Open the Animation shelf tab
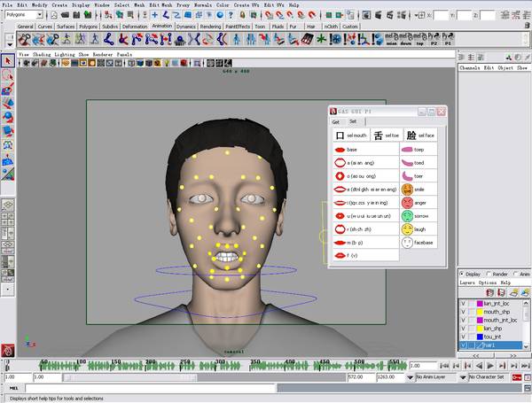Image resolution: width=532 pixels, height=403 pixels. (x=161, y=27)
